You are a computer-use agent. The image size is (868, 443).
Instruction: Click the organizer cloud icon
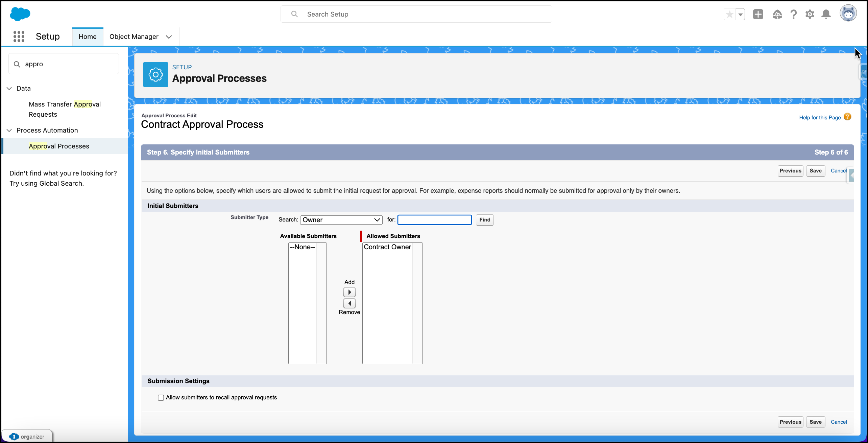click(x=14, y=437)
